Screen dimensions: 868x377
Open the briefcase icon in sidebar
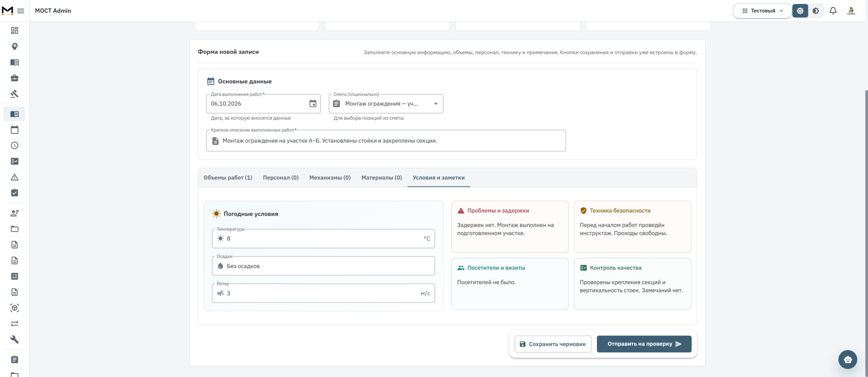pos(14,78)
